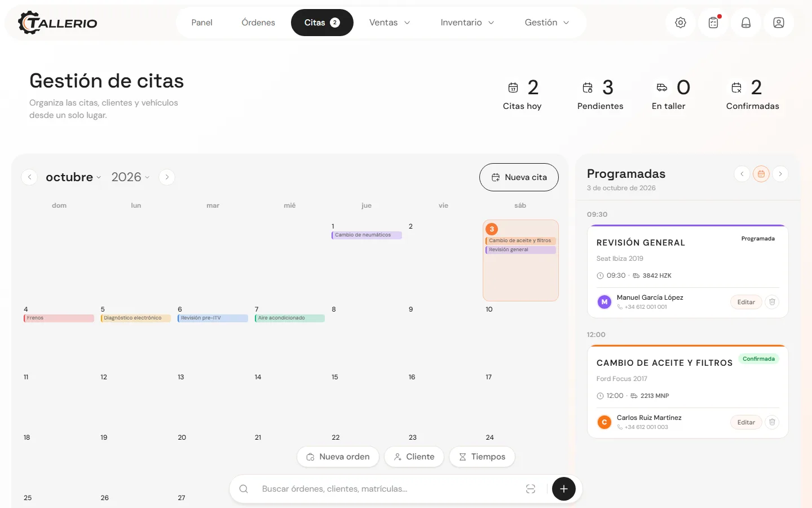This screenshot has height=508, width=812.
Task: Click the black plus button
Action: click(564, 489)
